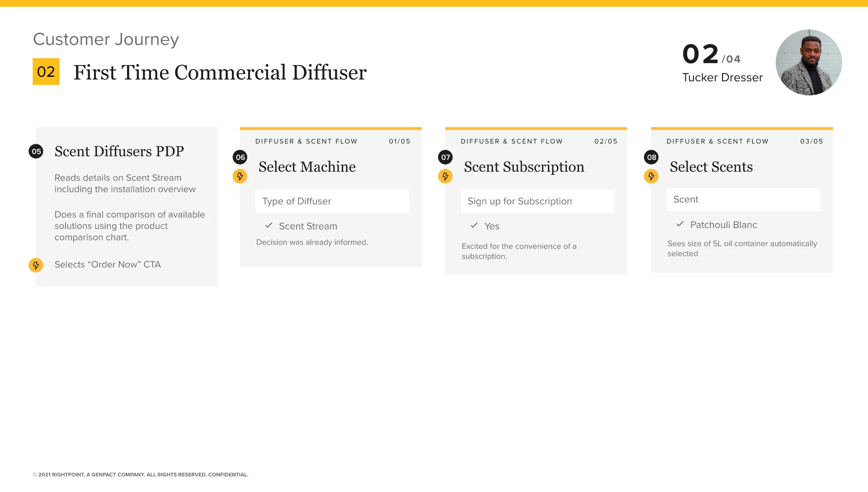
Task: Select the Customer Journey menu section
Action: tap(106, 39)
